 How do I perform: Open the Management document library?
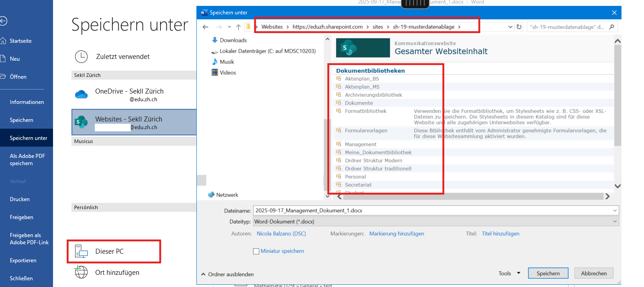point(360,144)
